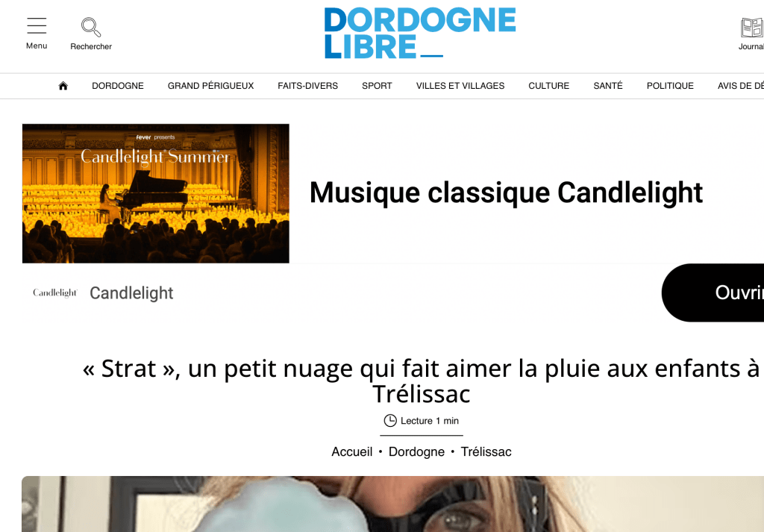The width and height of the screenshot is (764, 532).
Task: Open the Grand Périgueux section
Action: click(210, 86)
